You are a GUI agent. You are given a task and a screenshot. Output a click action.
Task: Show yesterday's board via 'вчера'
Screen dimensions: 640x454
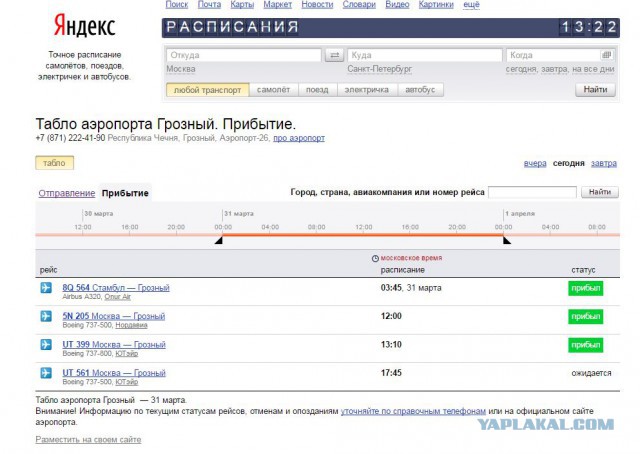[535, 163]
